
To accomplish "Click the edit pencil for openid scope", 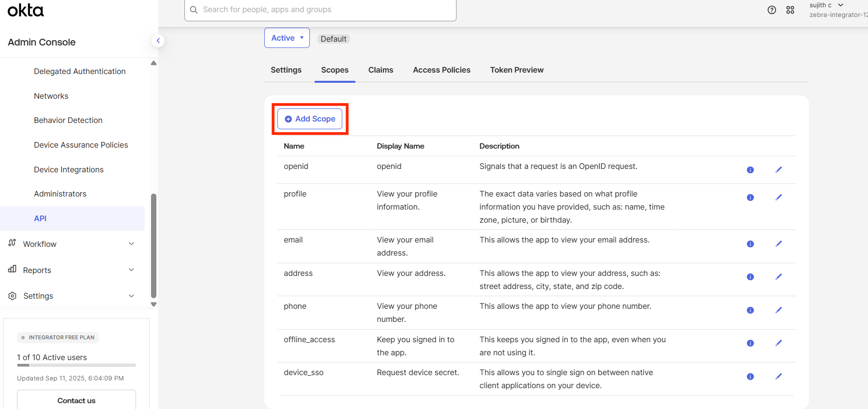I will point(778,170).
